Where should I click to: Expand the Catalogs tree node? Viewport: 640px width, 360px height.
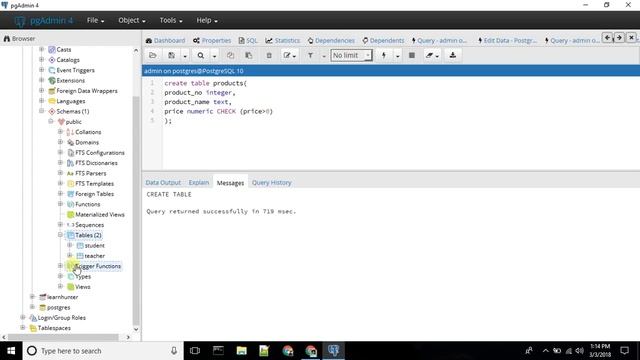tap(41, 60)
